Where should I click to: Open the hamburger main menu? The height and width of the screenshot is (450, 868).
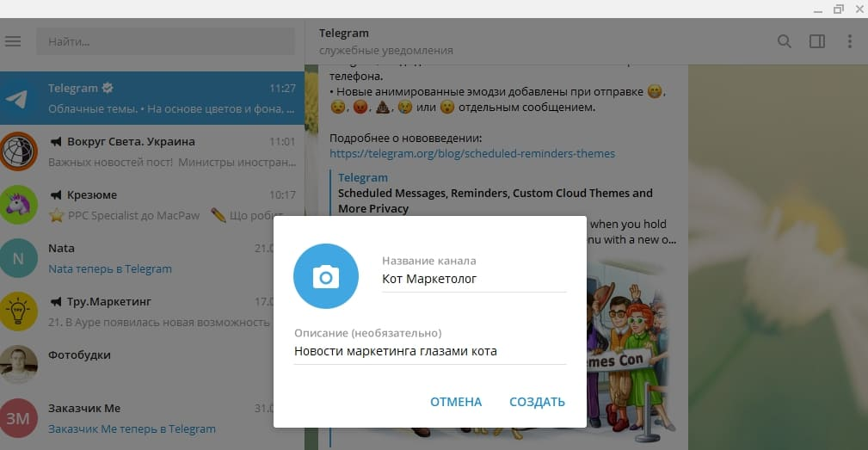[x=13, y=41]
